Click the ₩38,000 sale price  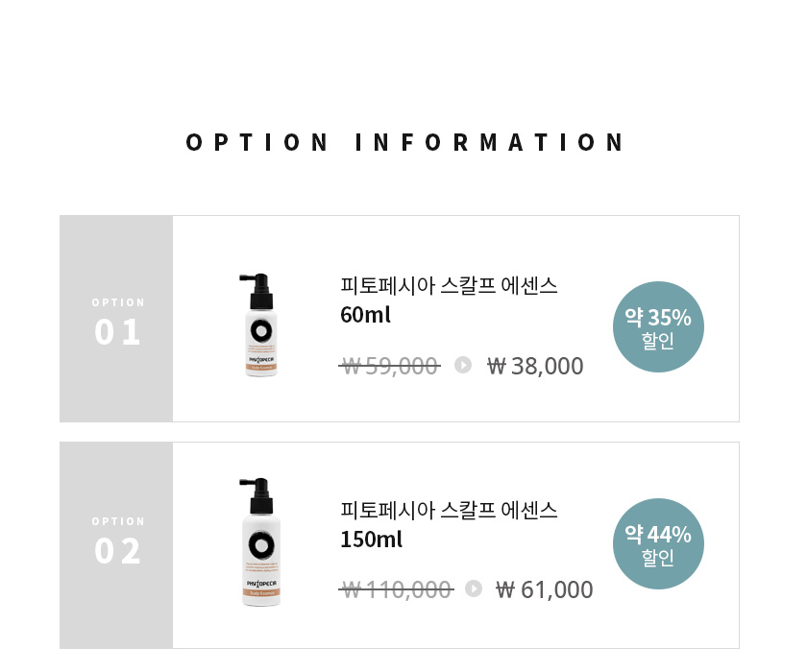pyautogui.click(x=535, y=366)
